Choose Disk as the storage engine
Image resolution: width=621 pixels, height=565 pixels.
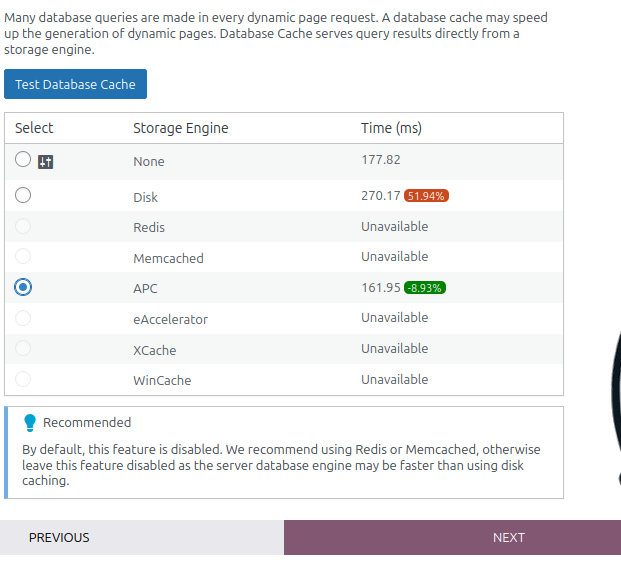[23, 195]
